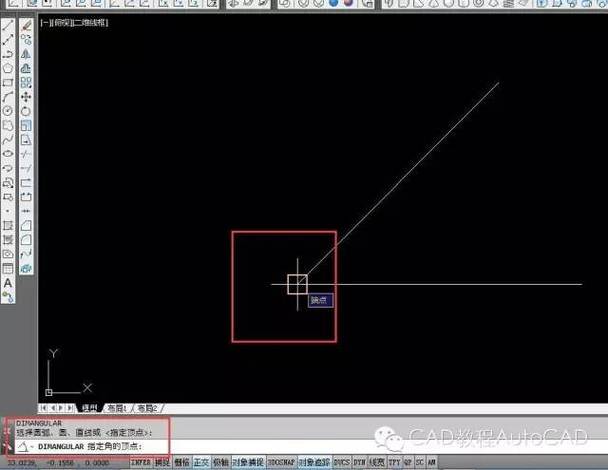
Task: Switch to the 布局1 layout tab
Action: pos(117,408)
